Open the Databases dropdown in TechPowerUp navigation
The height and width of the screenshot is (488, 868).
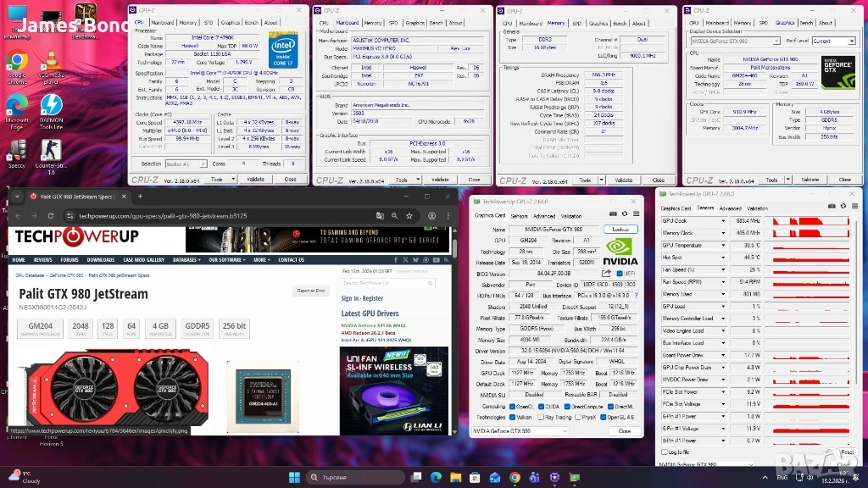pyautogui.click(x=187, y=260)
